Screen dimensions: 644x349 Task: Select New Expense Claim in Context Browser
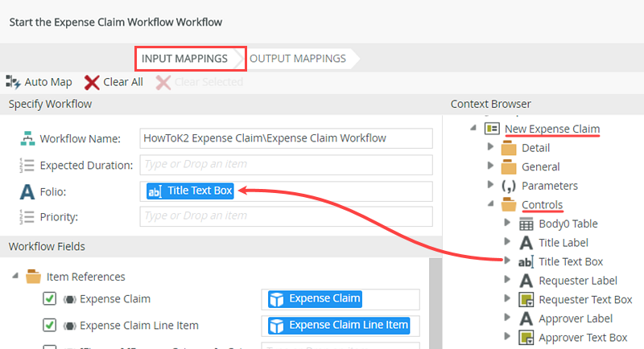pyautogui.click(x=552, y=129)
